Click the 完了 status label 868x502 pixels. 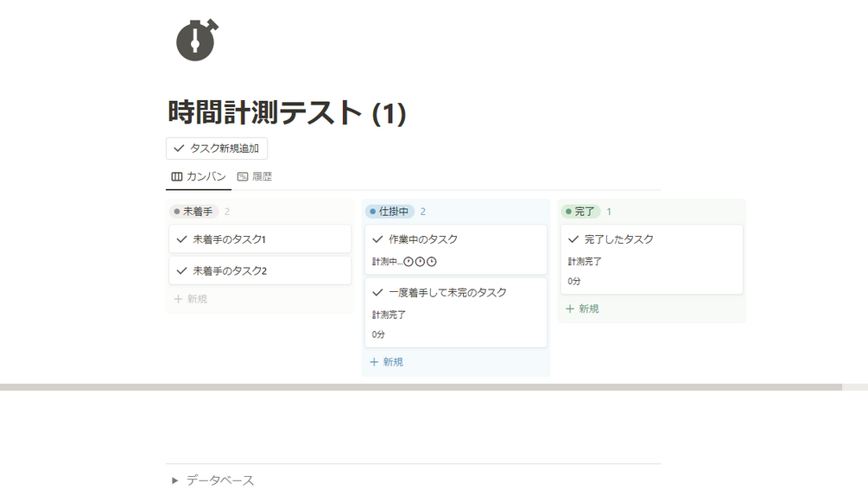580,212
